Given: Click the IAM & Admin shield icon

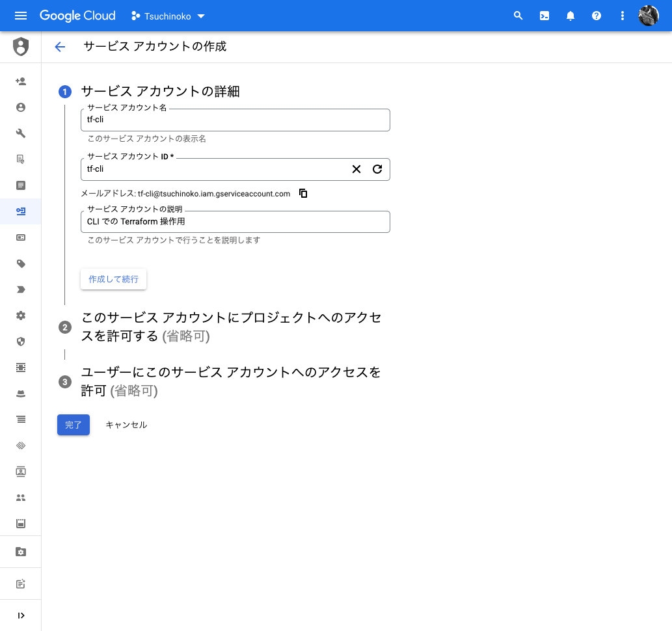Looking at the screenshot, I should pos(21,47).
